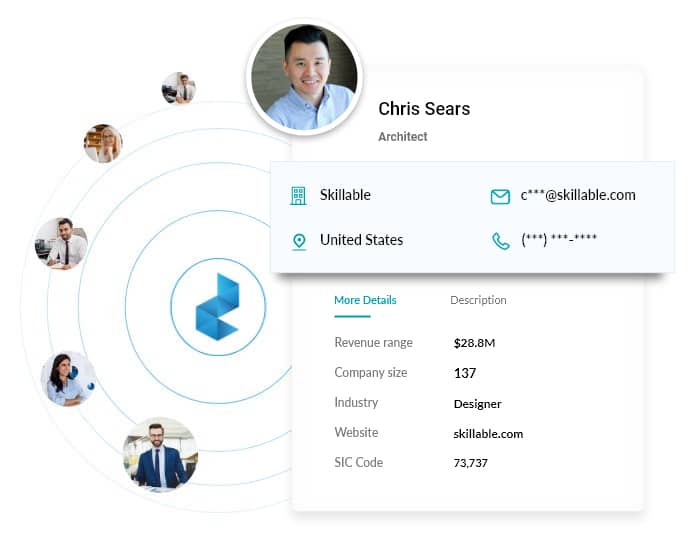Click the Website label
This screenshot has width=693, height=539.
[x=356, y=433]
